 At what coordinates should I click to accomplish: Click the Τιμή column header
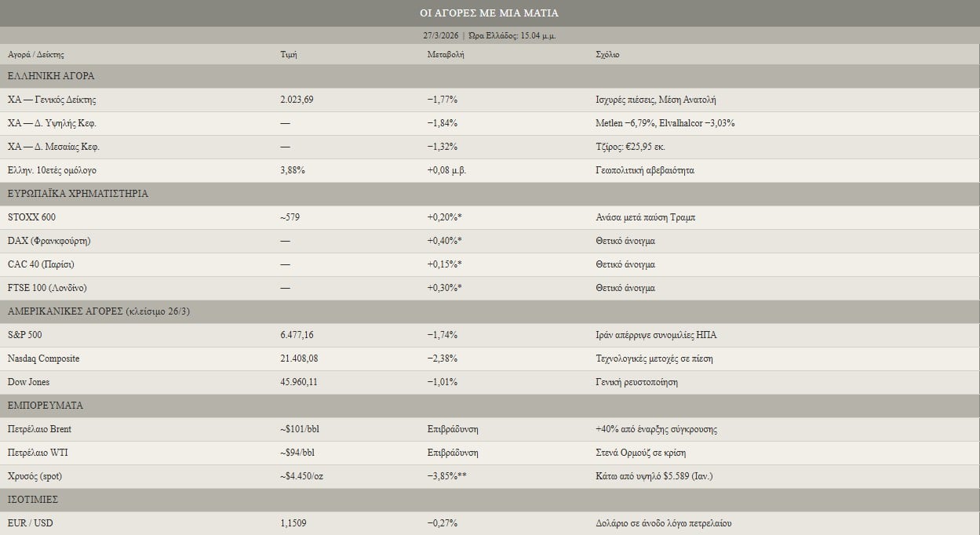(288, 55)
